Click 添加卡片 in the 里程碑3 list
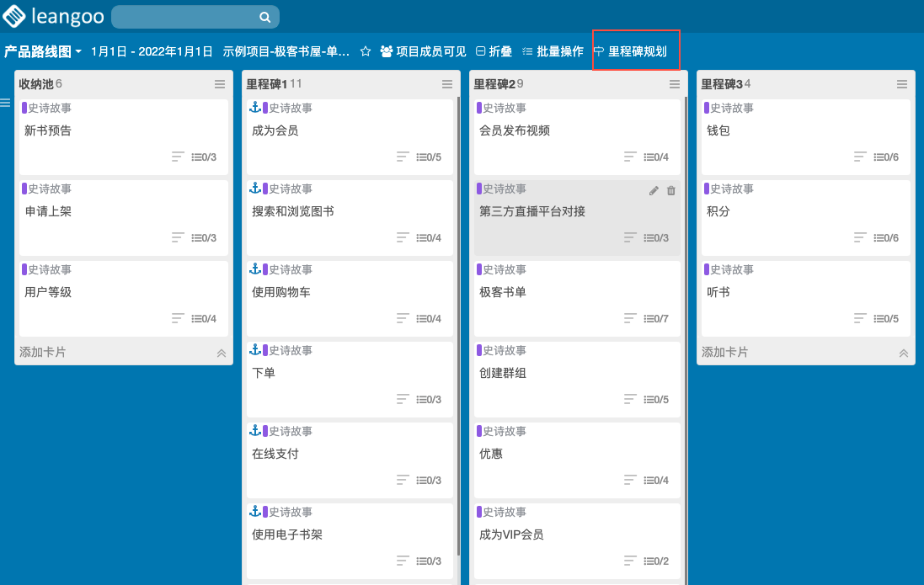The width and height of the screenshot is (924, 585). [x=725, y=353]
